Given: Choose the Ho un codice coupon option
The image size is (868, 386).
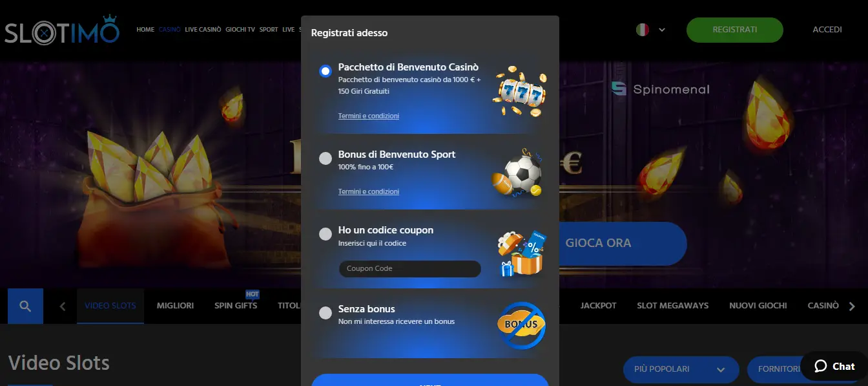Looking at the screenshot, I should 325,234.
